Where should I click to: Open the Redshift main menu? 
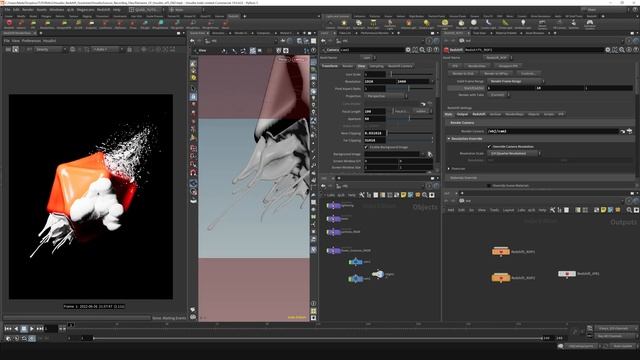(103, 9)
